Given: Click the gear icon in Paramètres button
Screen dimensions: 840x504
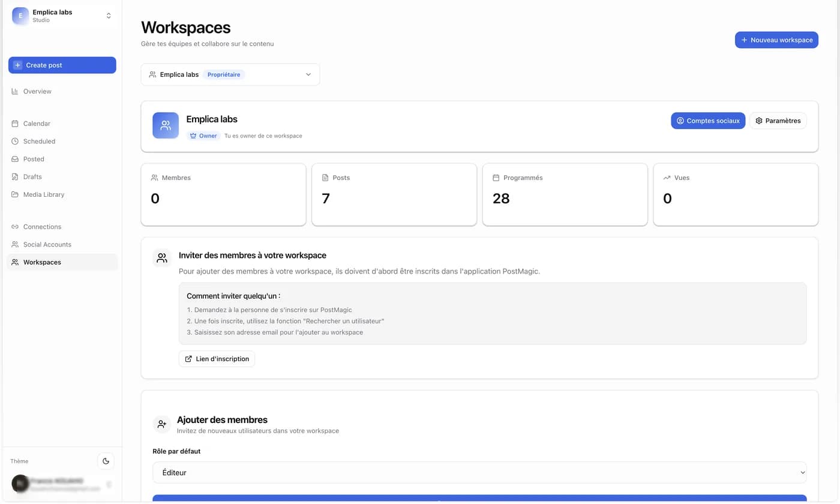Looking at the screenshot, I should pyautogui.click(x=759, y=121).
